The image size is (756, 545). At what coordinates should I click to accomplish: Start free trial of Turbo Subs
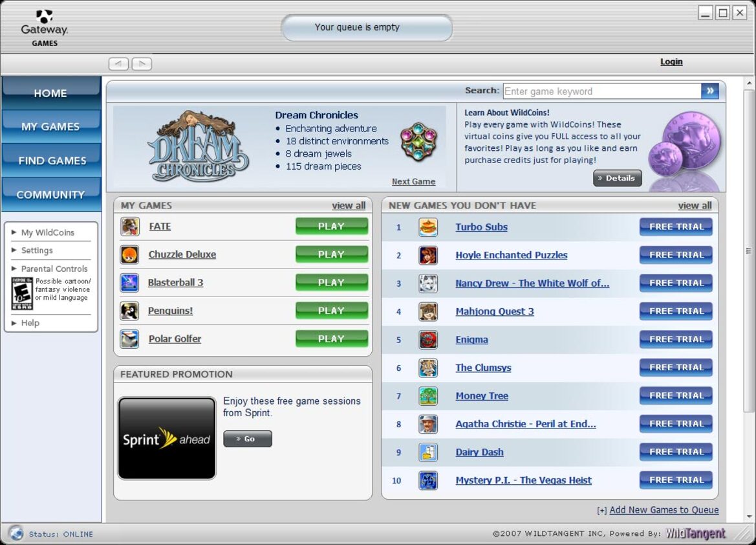click(x=676, y=227)
